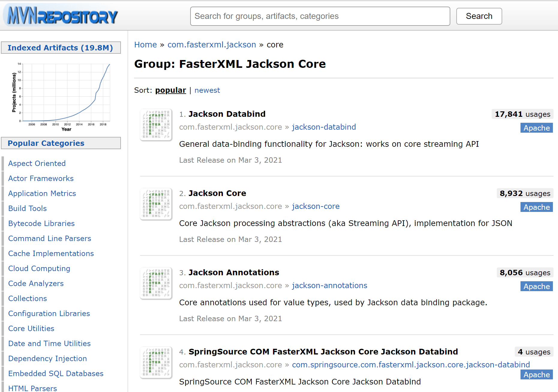Open the jackson-databind artifact page
Image resolution: width=558 pixels, height=392 pixels.
coord(324,127)
